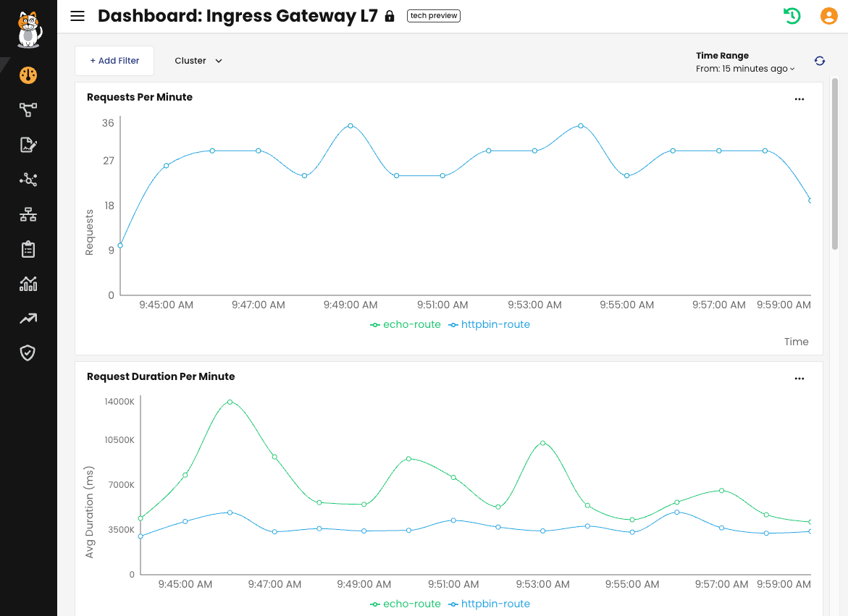Select the clipboard policies icon in sidebar
Viewport: 848px width, 616px height.
pyautogui.click(x=28, y=248)
